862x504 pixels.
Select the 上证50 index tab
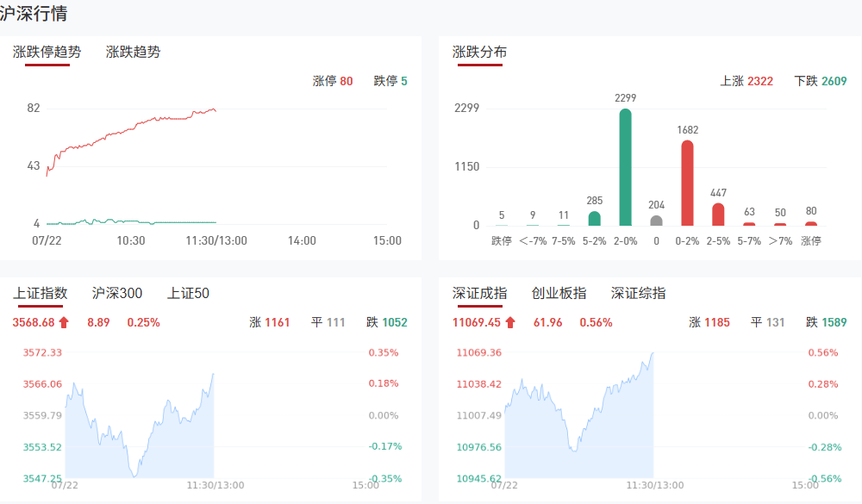188,293
